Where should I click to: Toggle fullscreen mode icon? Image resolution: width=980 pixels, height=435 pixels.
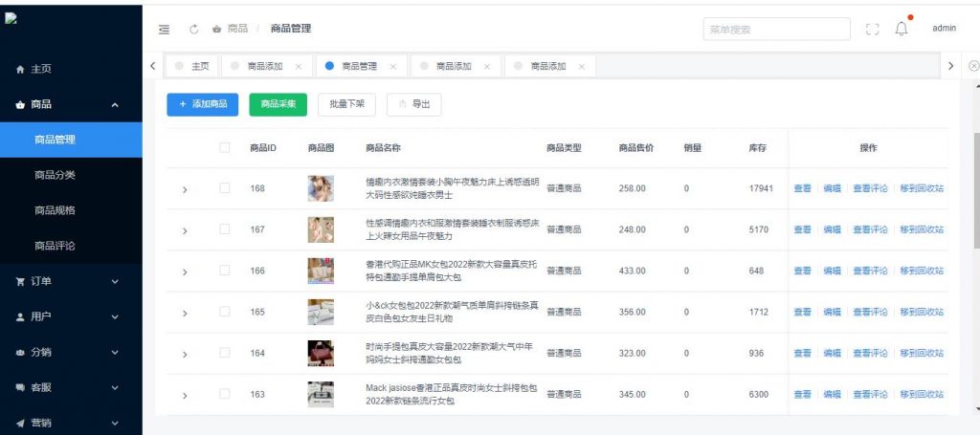pyautogui.click(x=872, y=29)
